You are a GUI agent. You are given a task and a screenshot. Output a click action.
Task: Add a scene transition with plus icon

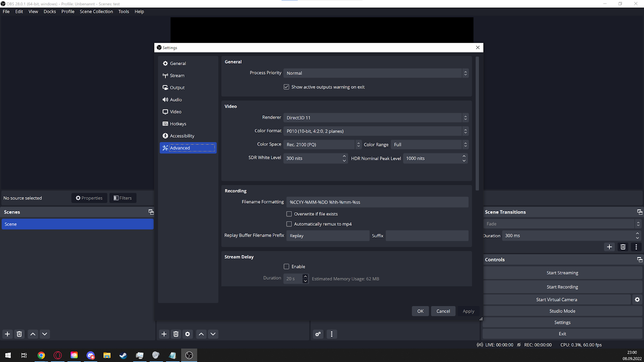(609, 247)
